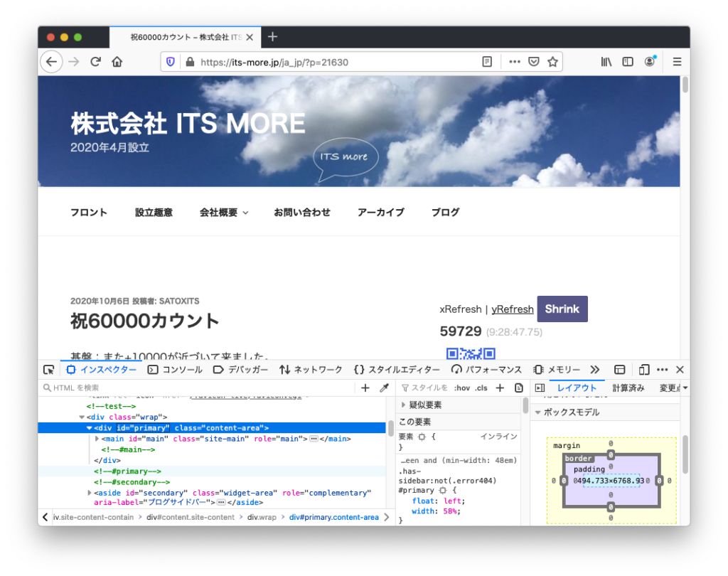Click the eyedropper color picker in inspector

point(384,388)
